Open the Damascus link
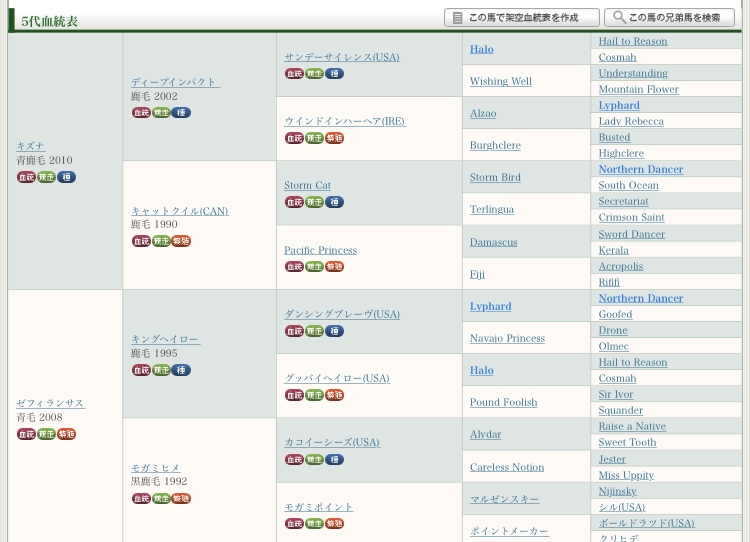 pos(494,243)
